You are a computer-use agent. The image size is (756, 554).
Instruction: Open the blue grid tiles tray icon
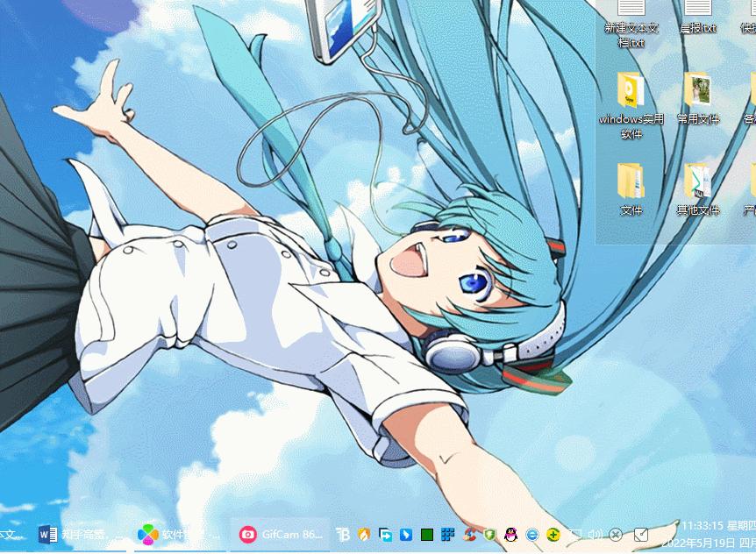(448, 534)
